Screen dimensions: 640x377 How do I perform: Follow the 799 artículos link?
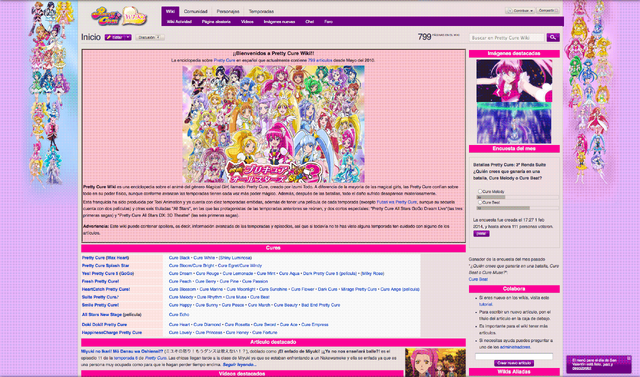(x=320, y=60)
